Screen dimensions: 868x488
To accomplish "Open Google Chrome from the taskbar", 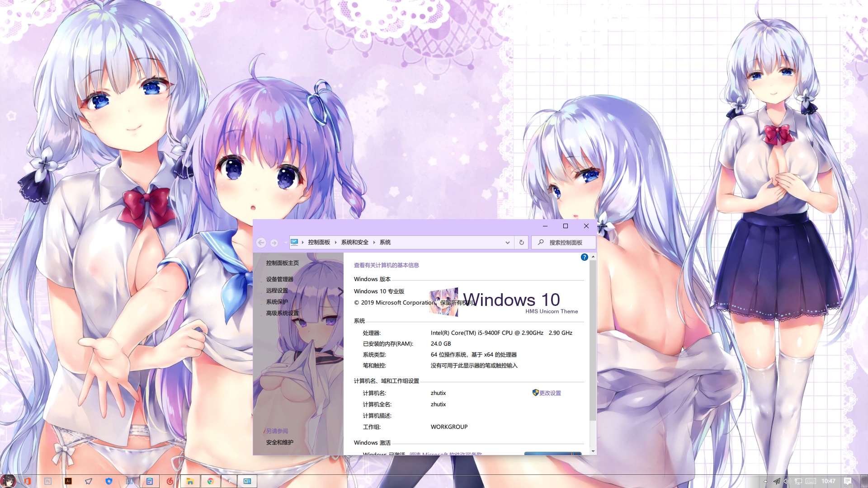I will 210,481.
